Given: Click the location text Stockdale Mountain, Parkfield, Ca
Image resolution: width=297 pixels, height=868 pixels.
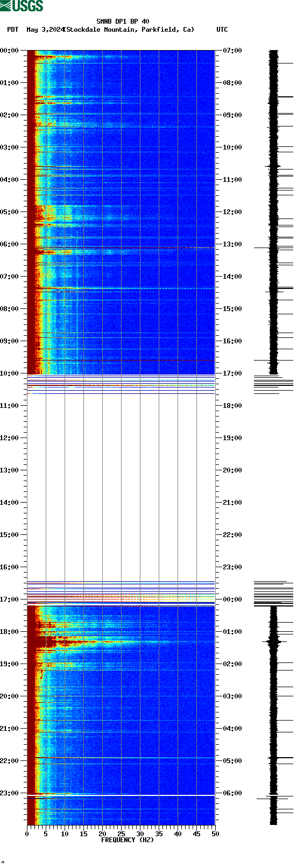Looking at the screenshot, I should [x=130, y=30].
